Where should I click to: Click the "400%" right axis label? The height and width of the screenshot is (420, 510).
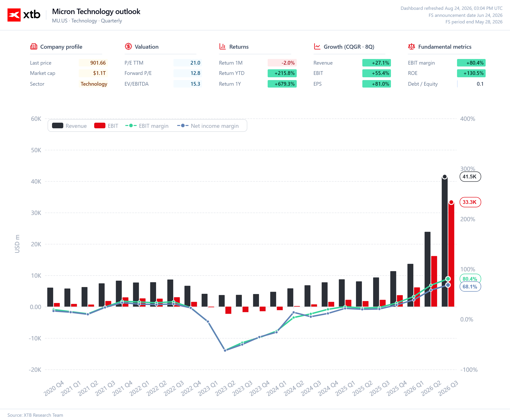(x=468, y=119)
